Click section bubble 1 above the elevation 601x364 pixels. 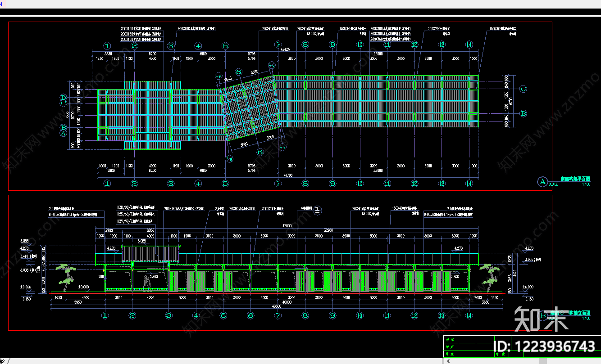(x=317, y=210)
